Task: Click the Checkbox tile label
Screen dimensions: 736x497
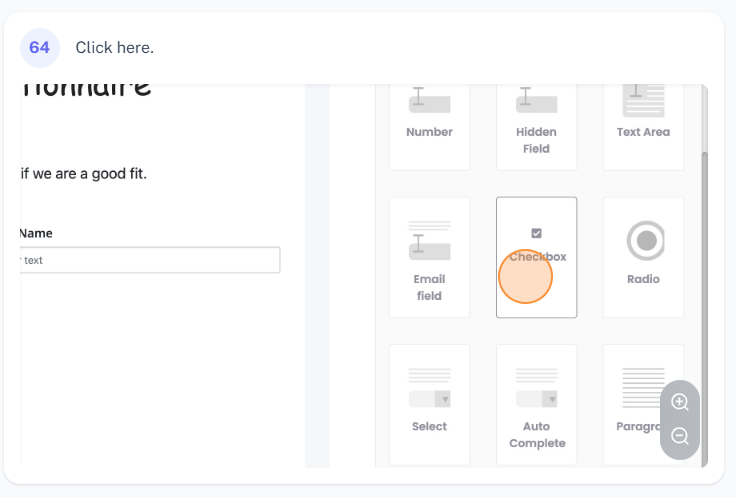Action: [x=538, y=257]
